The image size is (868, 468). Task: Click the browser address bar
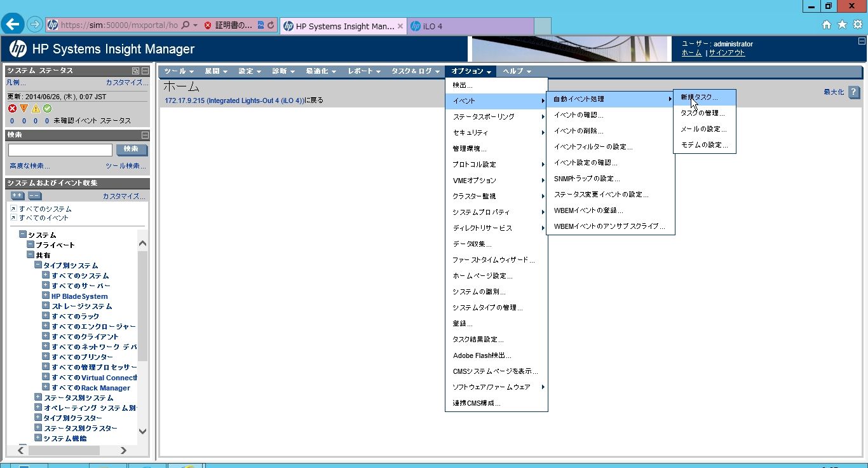[x=119, y=25]
